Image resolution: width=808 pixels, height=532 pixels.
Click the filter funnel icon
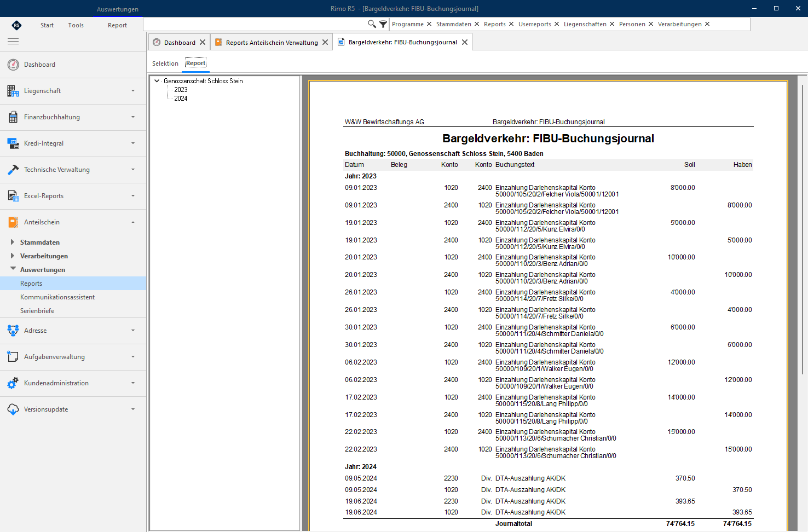click(x=383, y=24)
